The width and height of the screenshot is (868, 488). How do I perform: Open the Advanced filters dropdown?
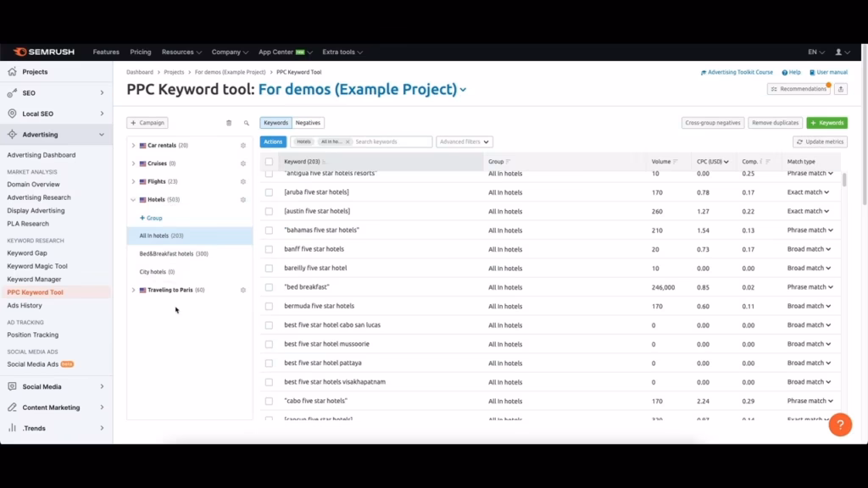(464, 141)
